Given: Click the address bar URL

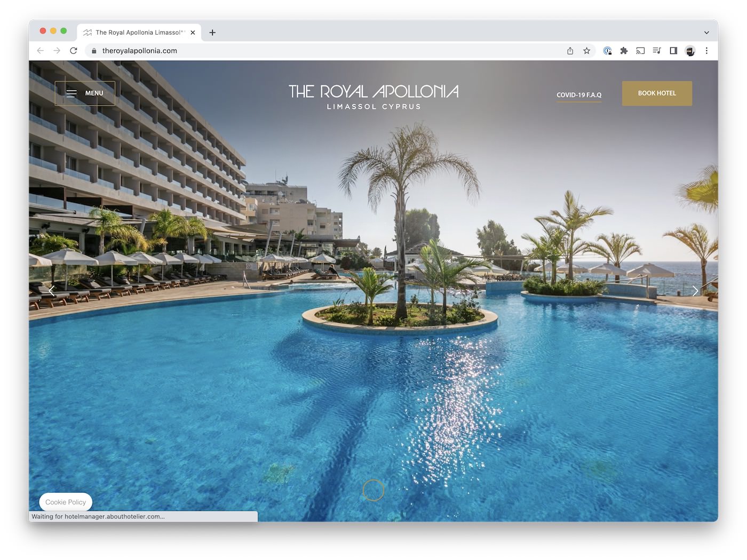Looking at the screenshot, I should [140, 51].
